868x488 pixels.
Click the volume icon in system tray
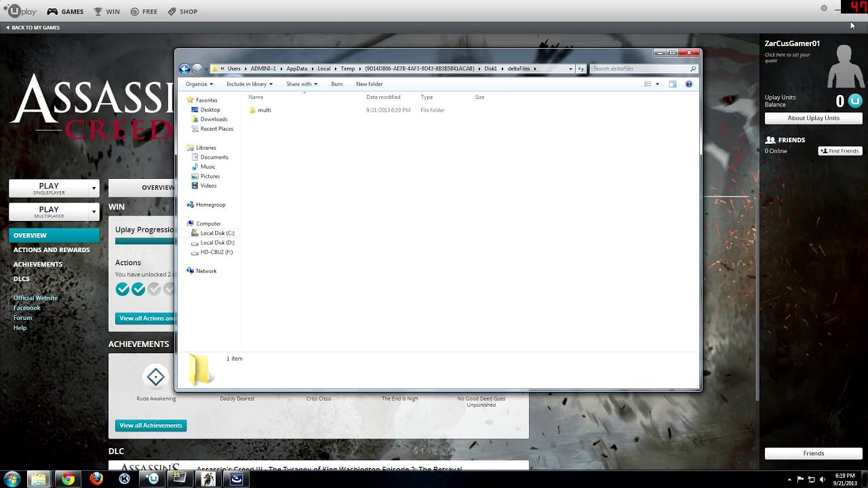[x=823, y=480]
